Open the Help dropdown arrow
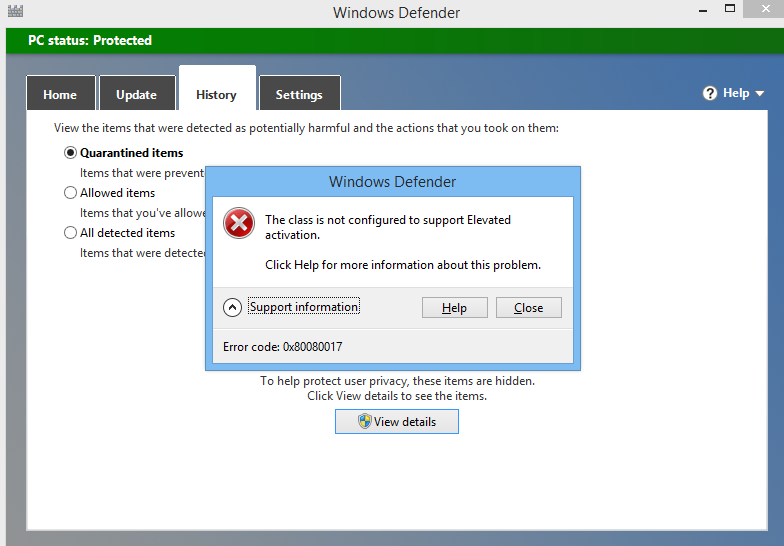 click(x=760, y=94)
